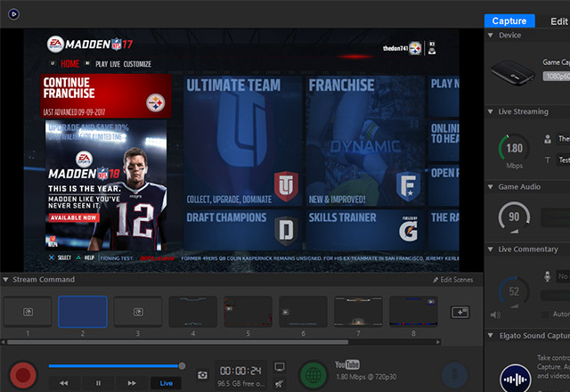This screenshot has width=570, height=392.
Task: Fast forward the captured footage
Action: point(132,383)
